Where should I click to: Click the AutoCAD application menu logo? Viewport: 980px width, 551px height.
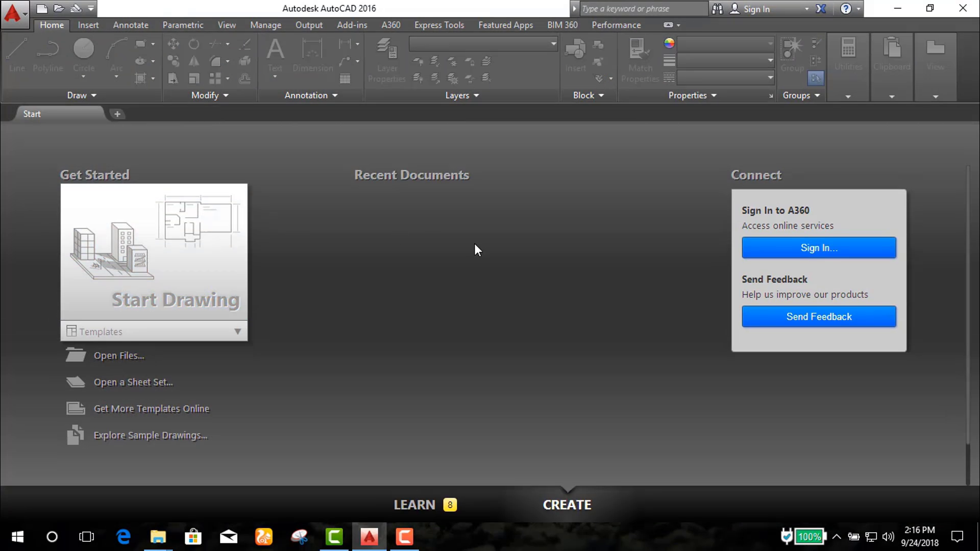[13, 14]
